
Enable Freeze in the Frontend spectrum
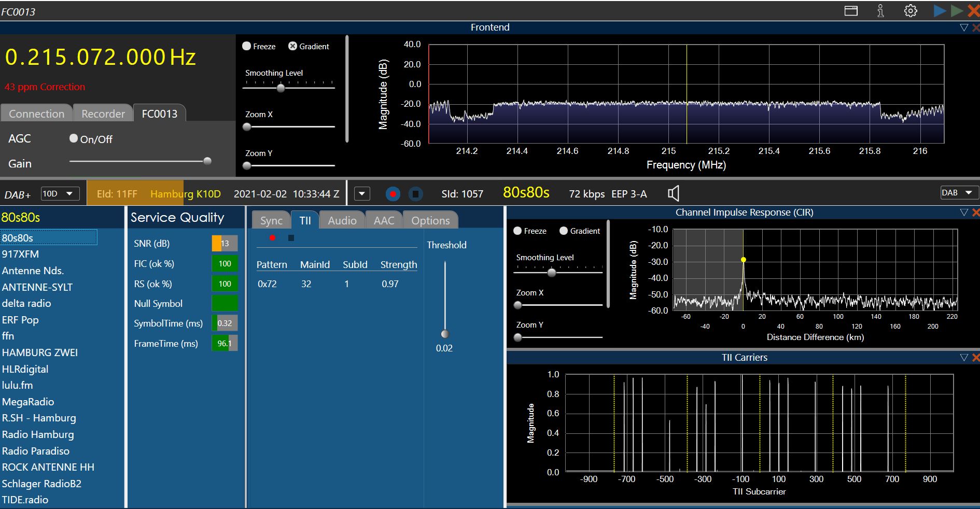(x=247, y=46)
